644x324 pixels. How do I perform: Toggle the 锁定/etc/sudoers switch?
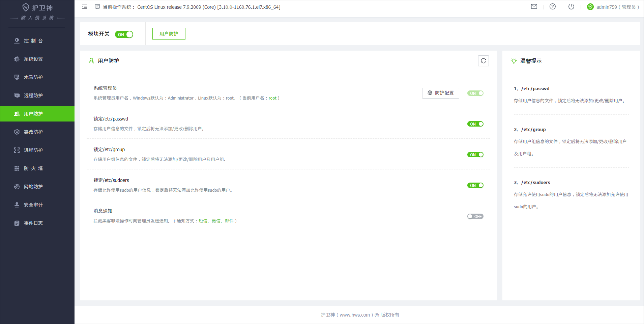click(x=475, y=185)
